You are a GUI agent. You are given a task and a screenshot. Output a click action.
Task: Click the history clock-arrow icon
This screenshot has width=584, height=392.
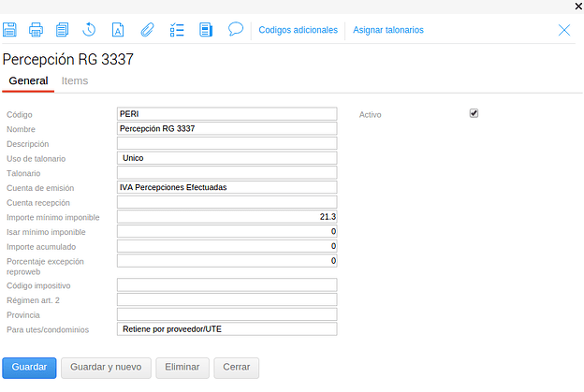click(89, 30)
